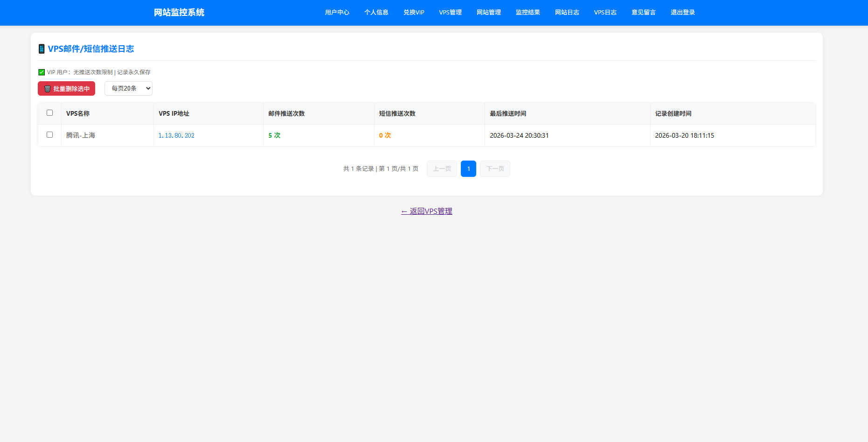Navigate to VPS管理 in top menu
This screenshot has height=442, width=868.
450,13
